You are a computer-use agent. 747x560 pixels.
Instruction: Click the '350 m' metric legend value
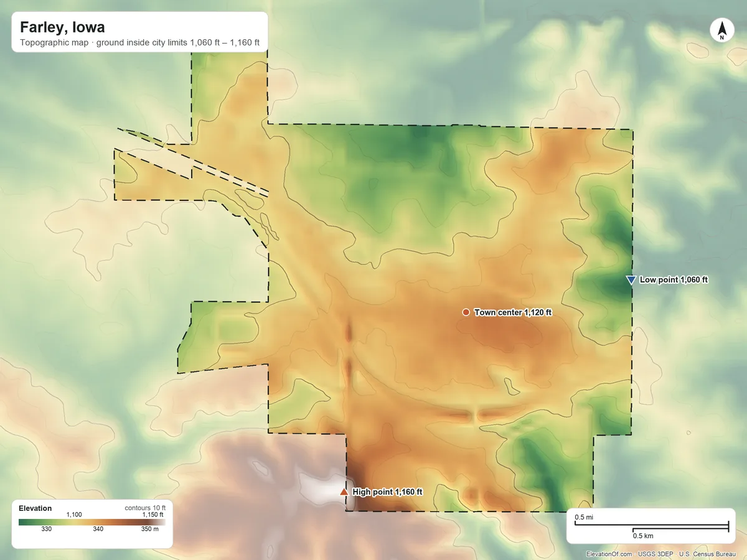pyautogui.click(x=150, y=530)
